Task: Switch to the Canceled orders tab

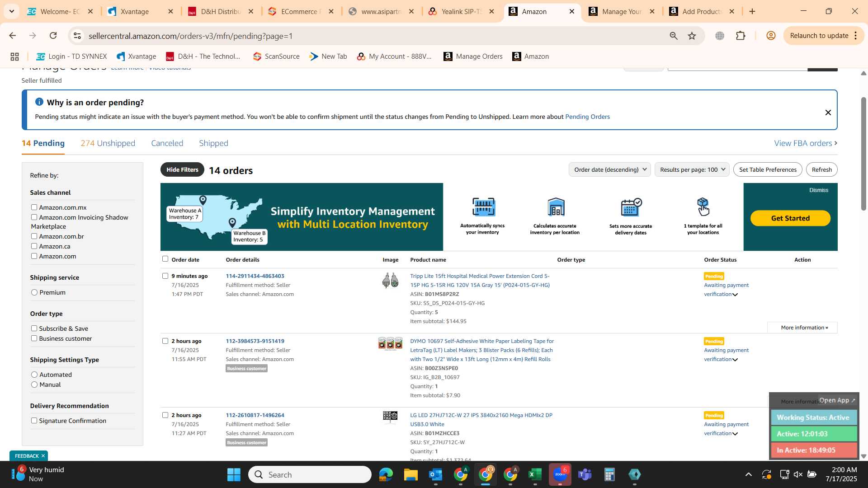Action: [167, 143]
